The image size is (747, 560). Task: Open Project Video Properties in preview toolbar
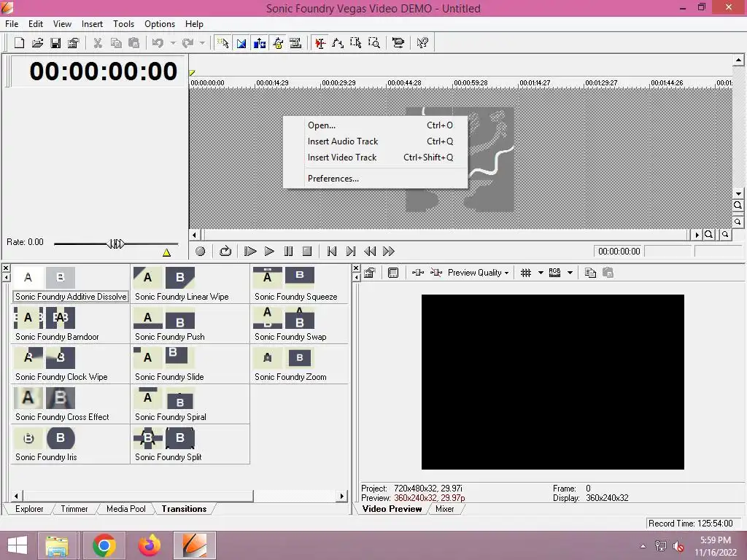(x=370, y=273)
